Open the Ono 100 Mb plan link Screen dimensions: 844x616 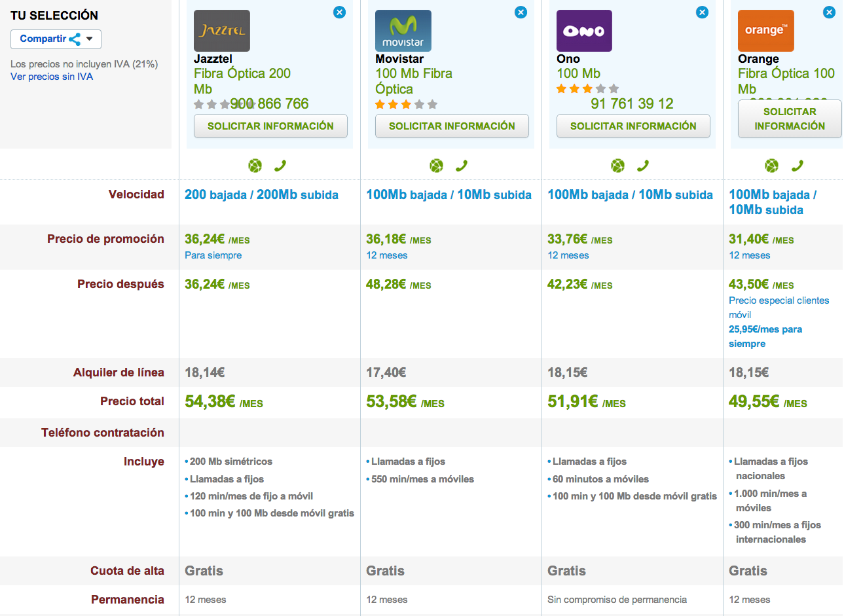pos(578,73)
